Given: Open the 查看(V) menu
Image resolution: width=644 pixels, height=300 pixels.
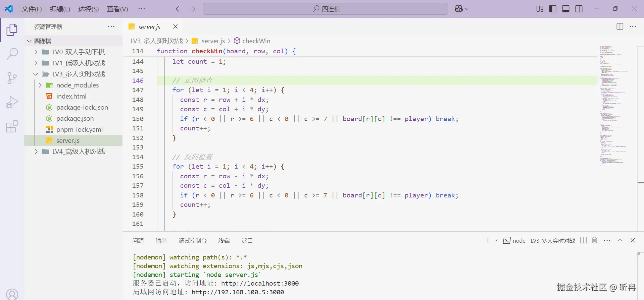Looking at the screenshot, I should pyautogui.click(x=117, y=9).
